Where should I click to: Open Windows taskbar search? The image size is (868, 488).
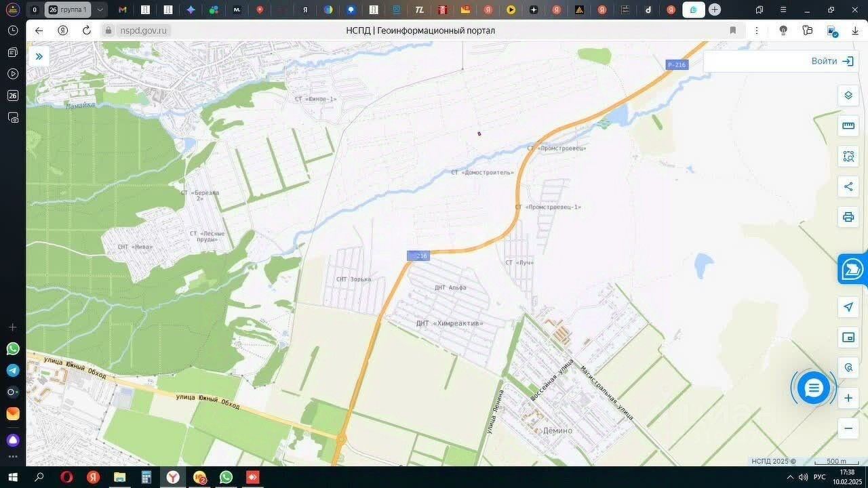click(x=39, y=477)
